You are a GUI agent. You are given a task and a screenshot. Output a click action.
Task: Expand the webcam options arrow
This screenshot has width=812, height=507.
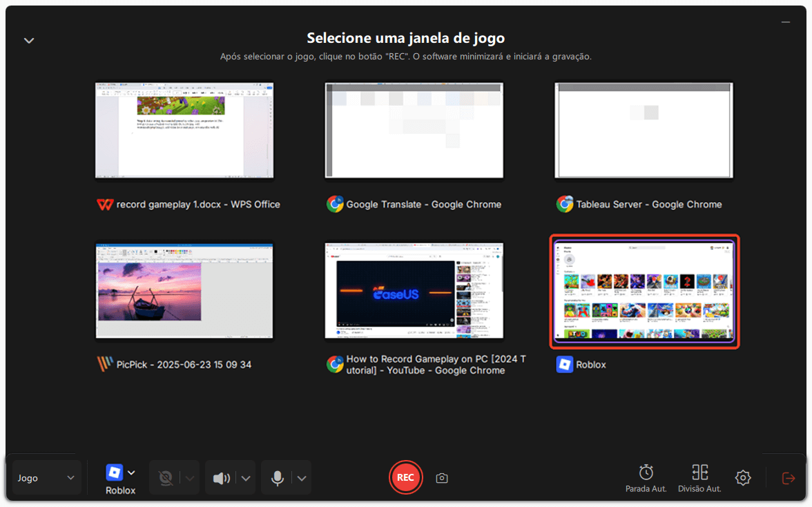click(x=189, y=478)
